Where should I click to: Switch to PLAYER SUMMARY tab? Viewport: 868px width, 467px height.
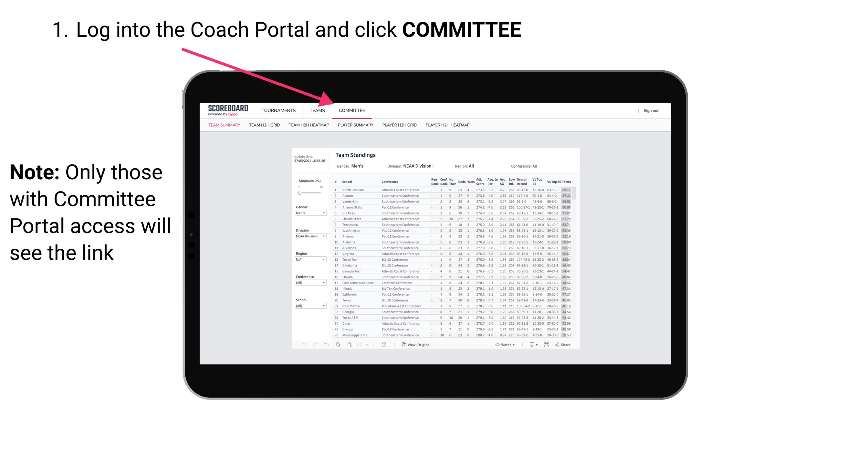tap(355, 125)
